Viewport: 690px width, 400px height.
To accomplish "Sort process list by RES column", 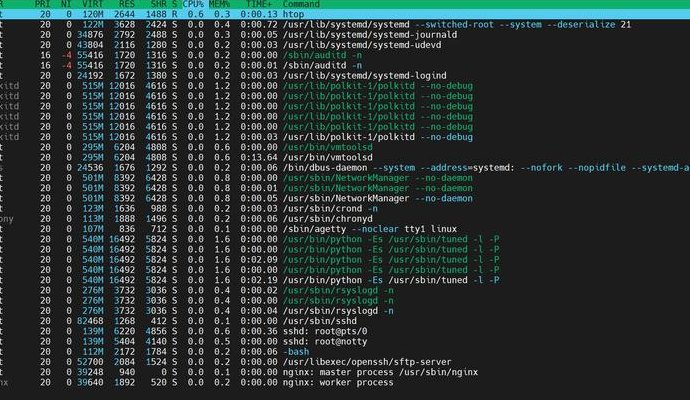I will pos(127,4).
